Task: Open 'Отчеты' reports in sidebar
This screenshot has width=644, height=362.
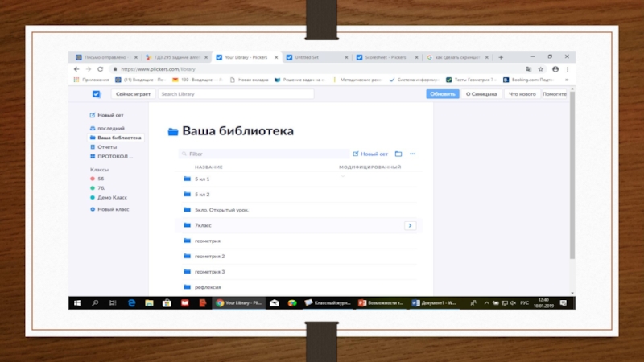Action: (x=104, y=147)
